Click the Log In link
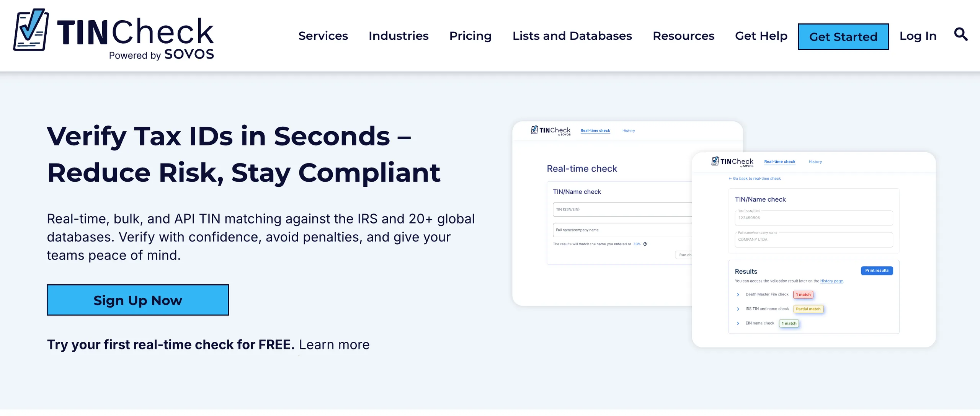 coord(918,36)
